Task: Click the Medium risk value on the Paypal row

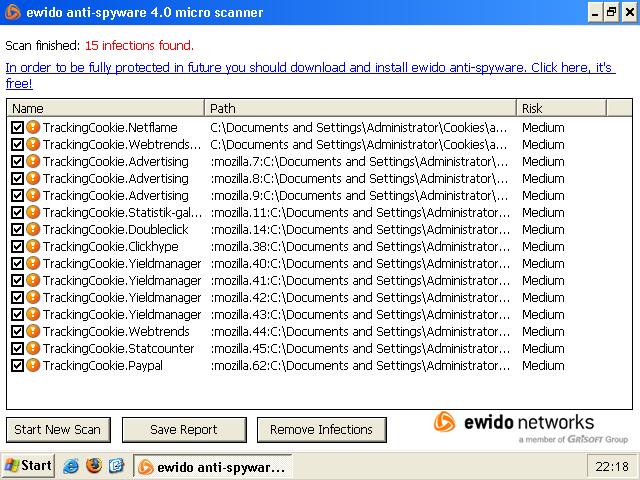Action: [x=543, y=366]
